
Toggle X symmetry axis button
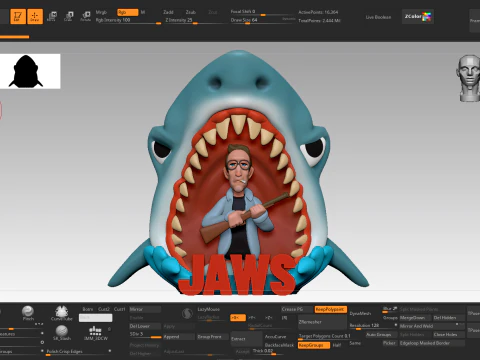238,318
